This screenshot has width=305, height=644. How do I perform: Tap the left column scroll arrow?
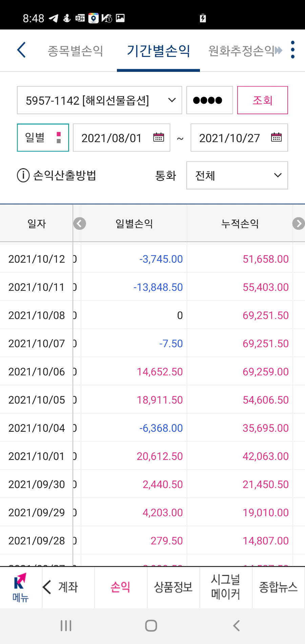click(x=80, y=224)
